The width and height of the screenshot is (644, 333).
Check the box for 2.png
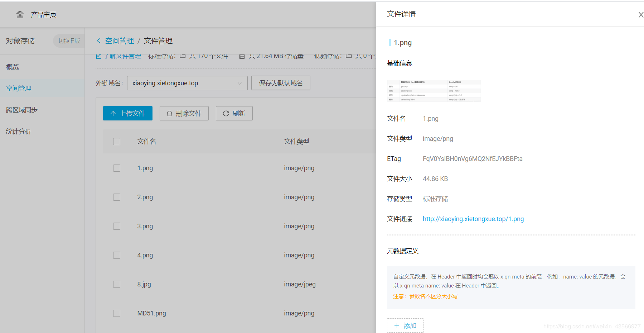pos(117,197)
